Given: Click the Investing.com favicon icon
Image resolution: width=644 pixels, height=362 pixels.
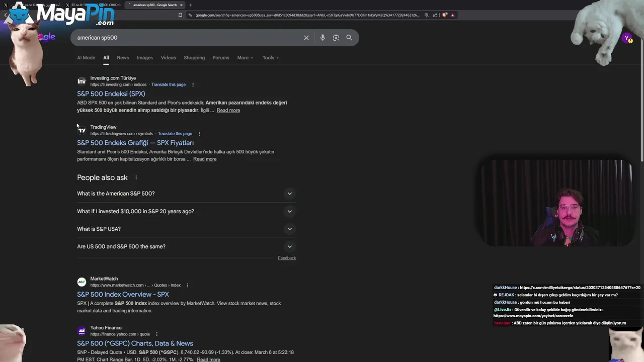Looking at the screenshot, I should (82, 81).
